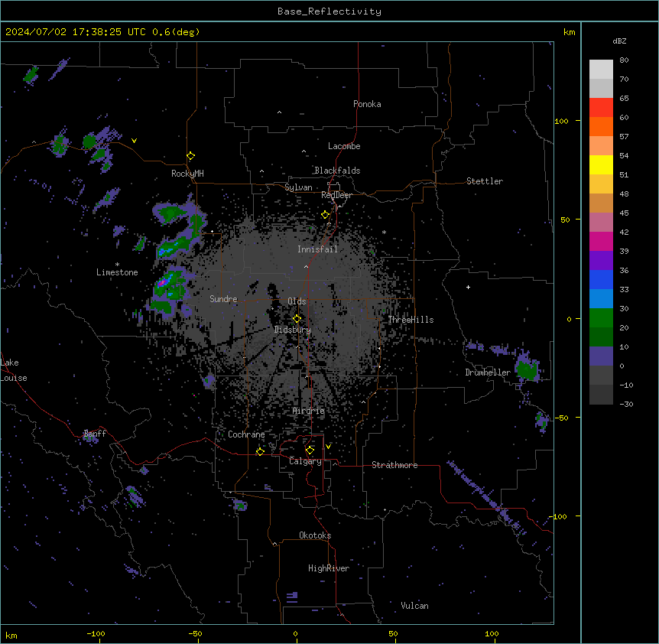Click the Cochrane city label

click(246, 434)
